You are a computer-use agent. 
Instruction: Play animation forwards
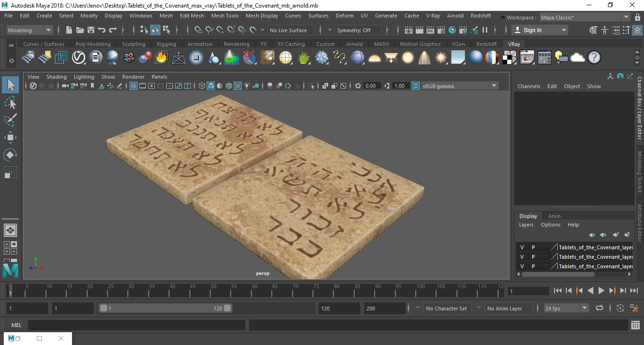(x=601, y=291)
